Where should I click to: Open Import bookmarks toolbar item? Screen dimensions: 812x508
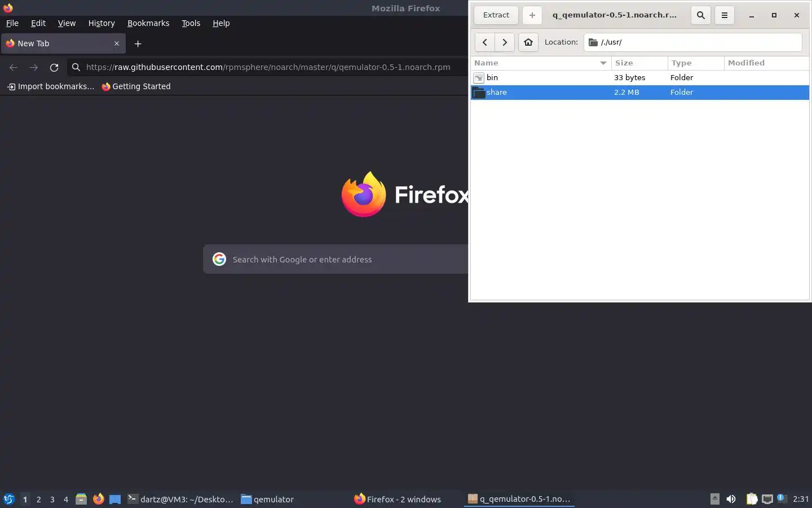tap(51, 86)
